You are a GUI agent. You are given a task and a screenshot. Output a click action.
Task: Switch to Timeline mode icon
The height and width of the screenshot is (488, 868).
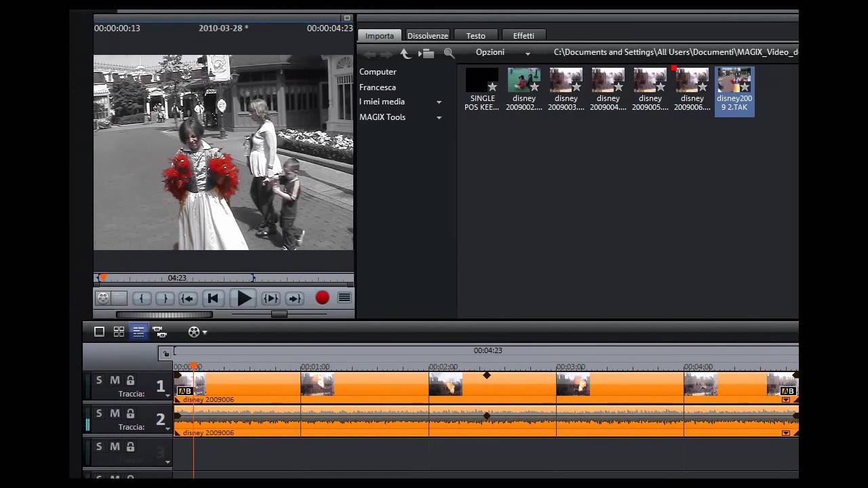pos(138,331)
